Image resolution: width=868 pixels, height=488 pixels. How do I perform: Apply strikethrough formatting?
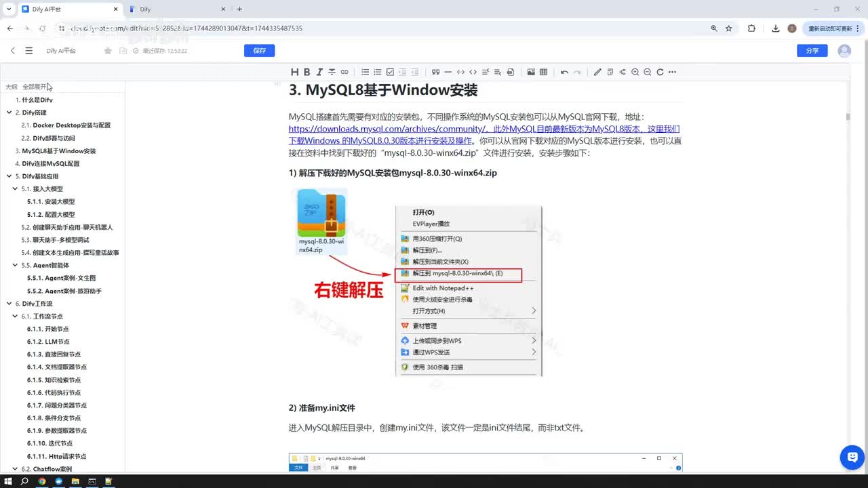click(x=332, y=72)
